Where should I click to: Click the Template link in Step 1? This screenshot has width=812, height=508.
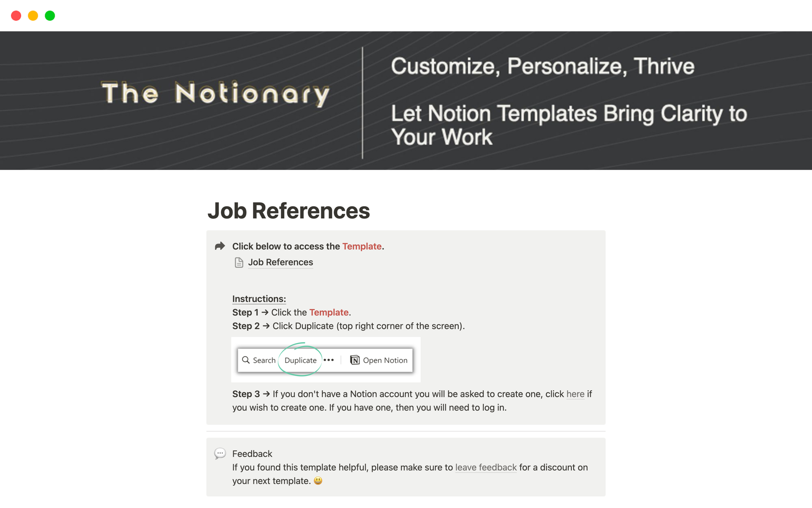point(328,312)
